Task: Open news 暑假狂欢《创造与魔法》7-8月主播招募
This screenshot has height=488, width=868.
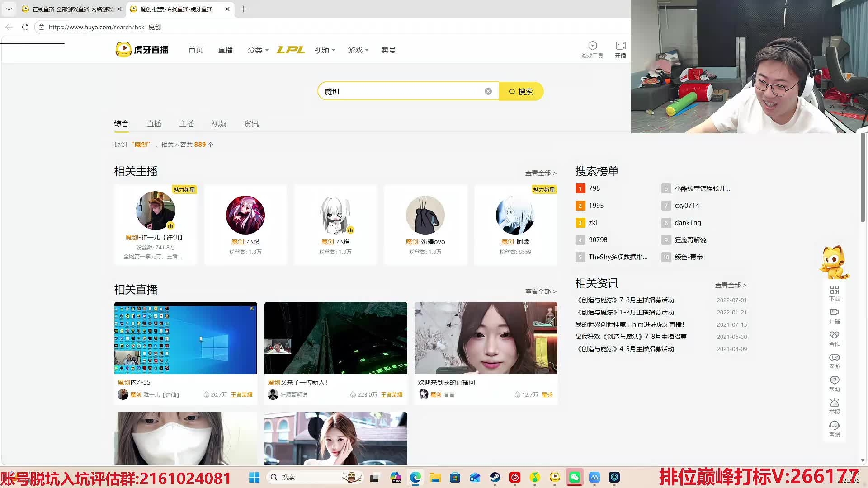Action: pos(631,337)
